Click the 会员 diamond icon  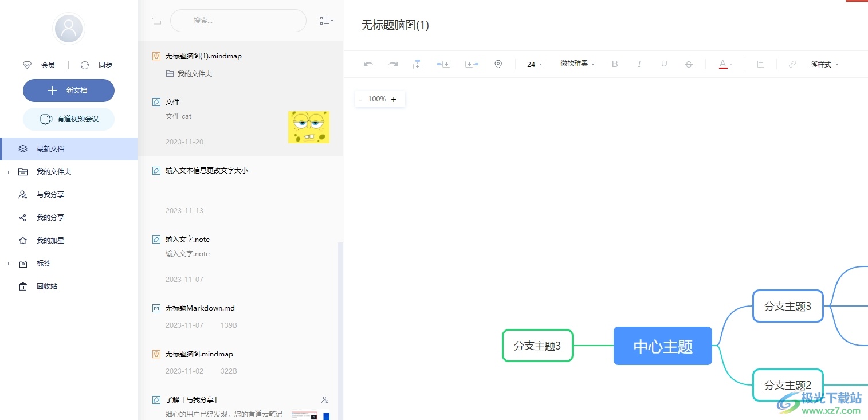coord(27,65)
